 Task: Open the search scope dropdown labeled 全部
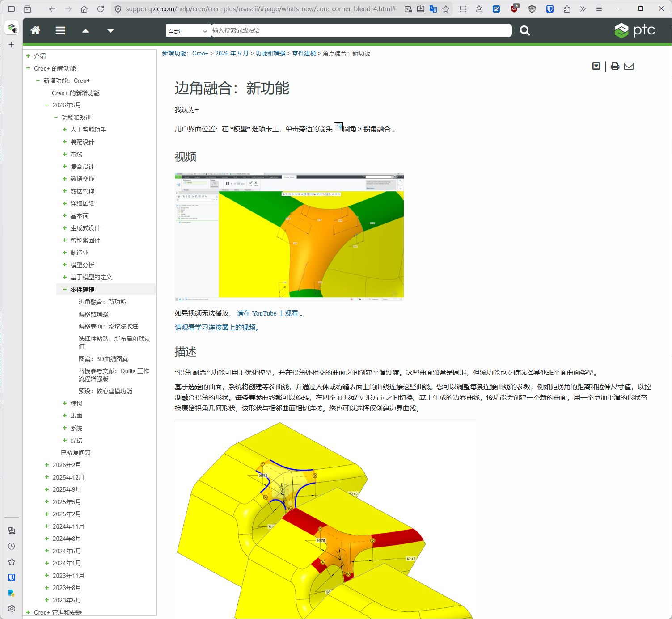pyautogui.click(x=188, y=31)
